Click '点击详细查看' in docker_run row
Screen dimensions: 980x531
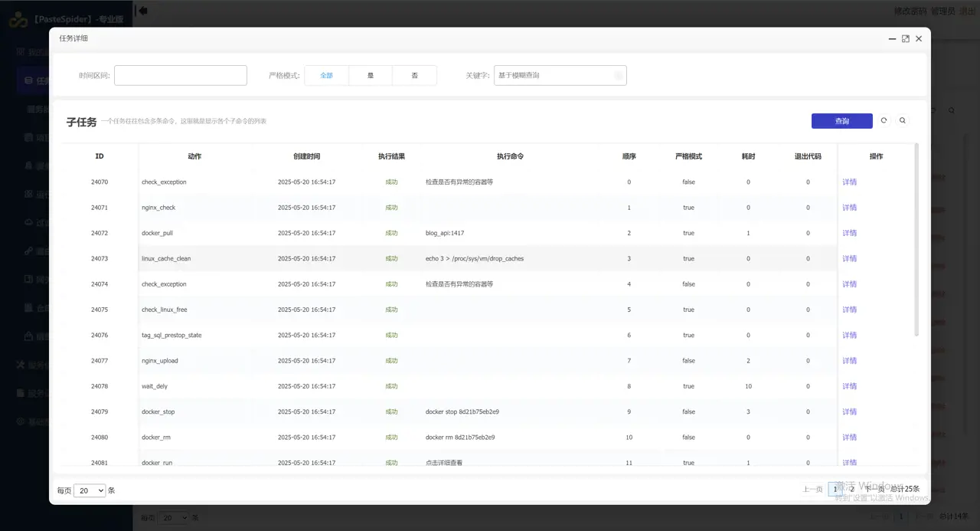(444, 463)
